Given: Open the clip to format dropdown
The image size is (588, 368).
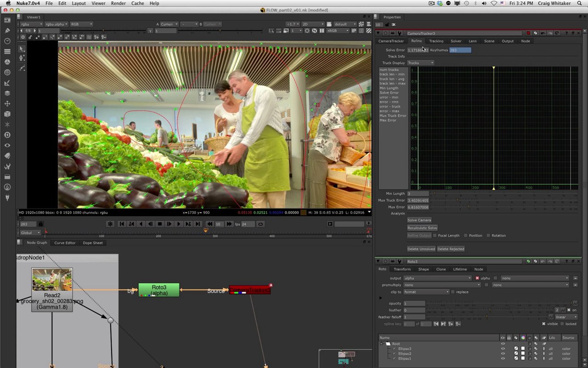Looking at the screenshot, I should [426, 292].
